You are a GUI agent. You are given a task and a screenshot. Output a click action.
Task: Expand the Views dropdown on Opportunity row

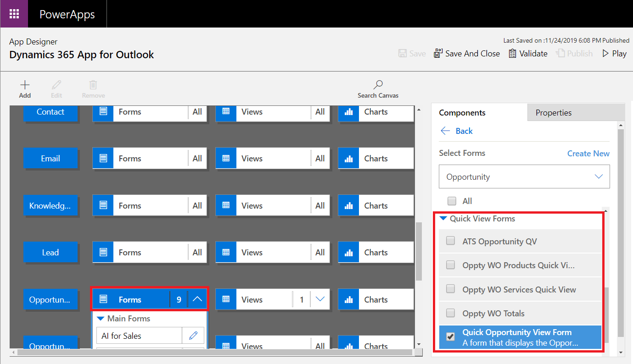tap(320, 299)
